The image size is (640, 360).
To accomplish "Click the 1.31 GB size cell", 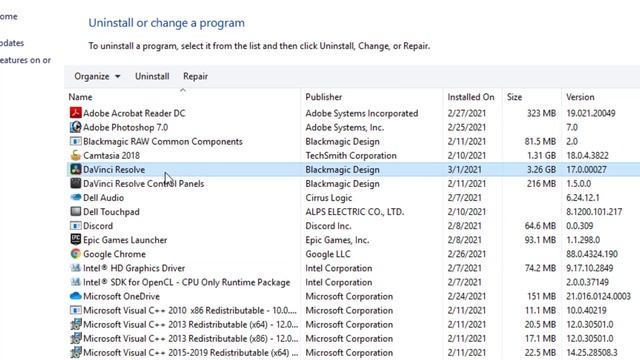I will click(541, 156).
